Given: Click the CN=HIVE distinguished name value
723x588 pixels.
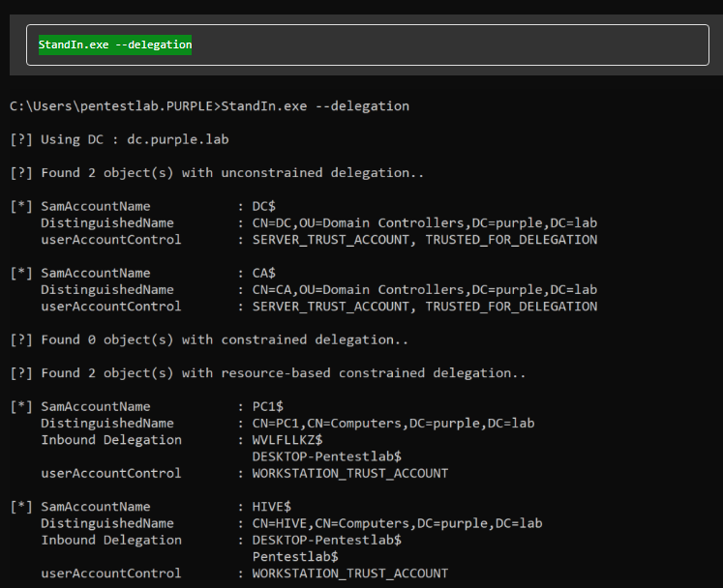Looking at the screenshot, I should point(397,523).
